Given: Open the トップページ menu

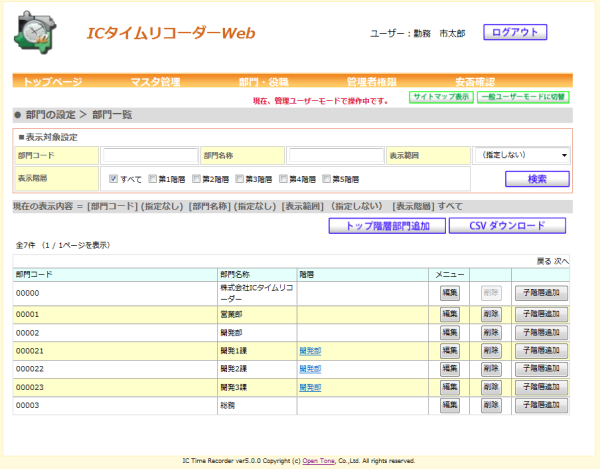Looking at the screenshot, I should click(x=53, y=81).
